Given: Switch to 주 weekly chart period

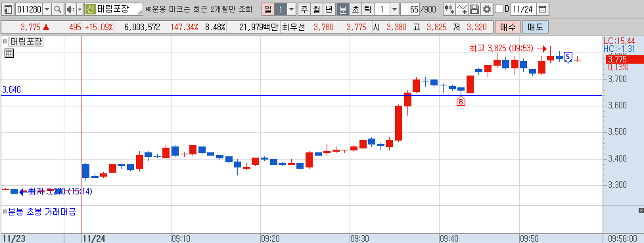Looking at the screenshot, I should pos(304,9).
